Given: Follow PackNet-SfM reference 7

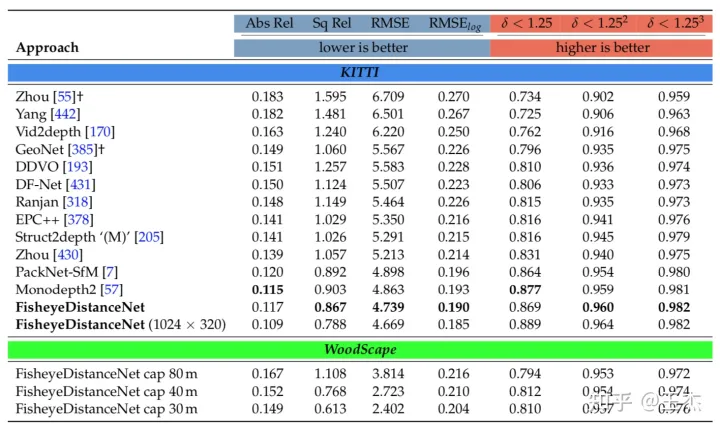Looking at the screenshot, I should [110, 272].
